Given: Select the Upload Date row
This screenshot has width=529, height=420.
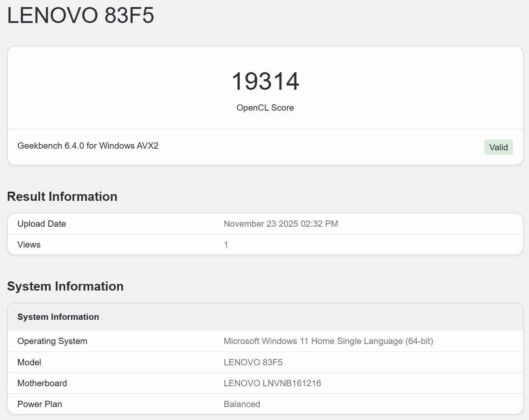Looking at the screenshot, I should [41, 223].
